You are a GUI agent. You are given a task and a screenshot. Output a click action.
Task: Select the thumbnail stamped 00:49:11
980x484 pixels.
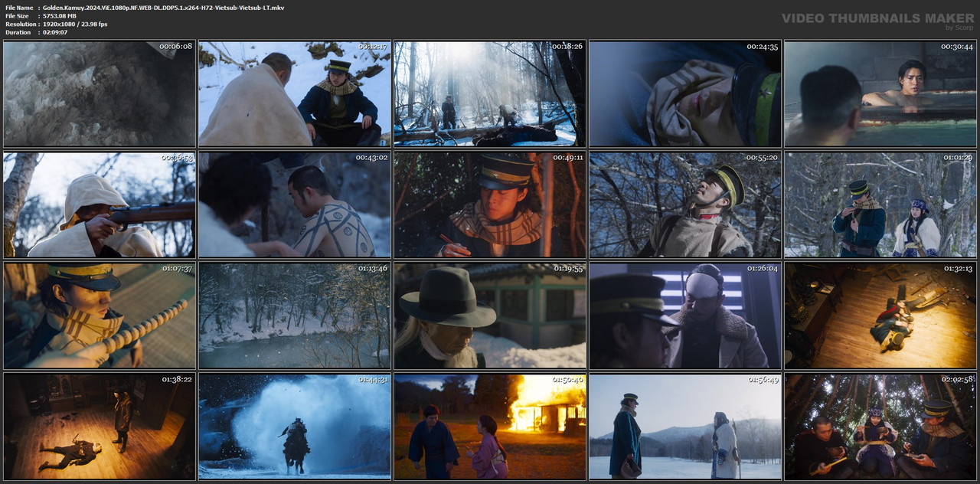(x=490, y=204)
